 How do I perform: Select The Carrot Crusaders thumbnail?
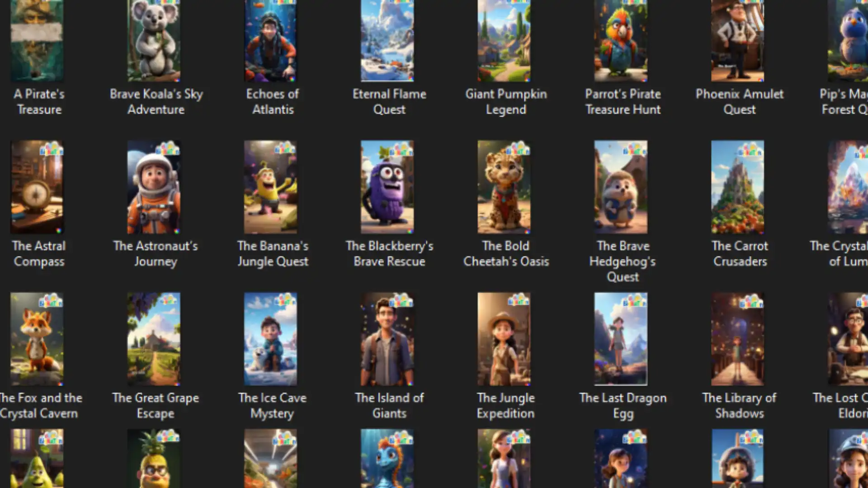(x=737, y=187)
